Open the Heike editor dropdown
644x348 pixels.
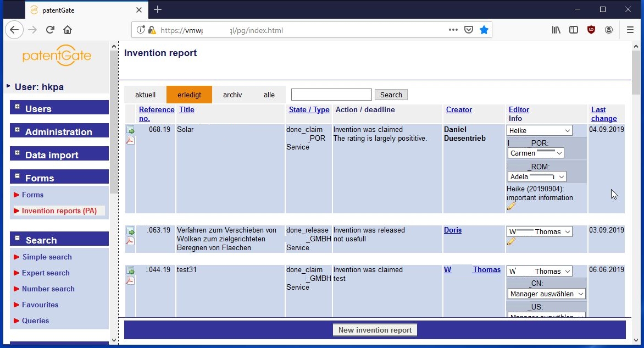(539, 130)
